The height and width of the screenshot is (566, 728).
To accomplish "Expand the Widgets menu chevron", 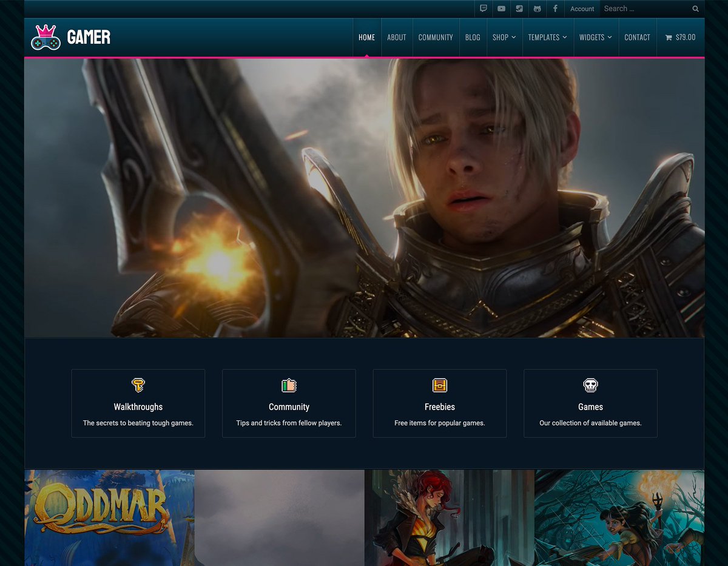I will (x=610, y=38).
